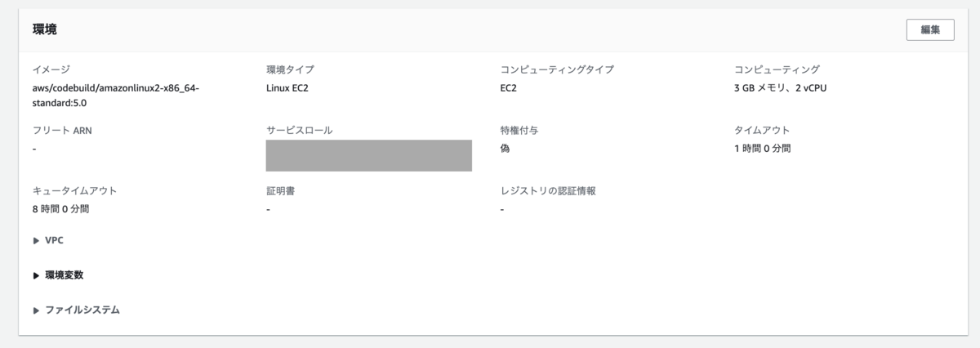980x348 pixels.
Task: Click the 編集 button
Action: coord(930,29)
